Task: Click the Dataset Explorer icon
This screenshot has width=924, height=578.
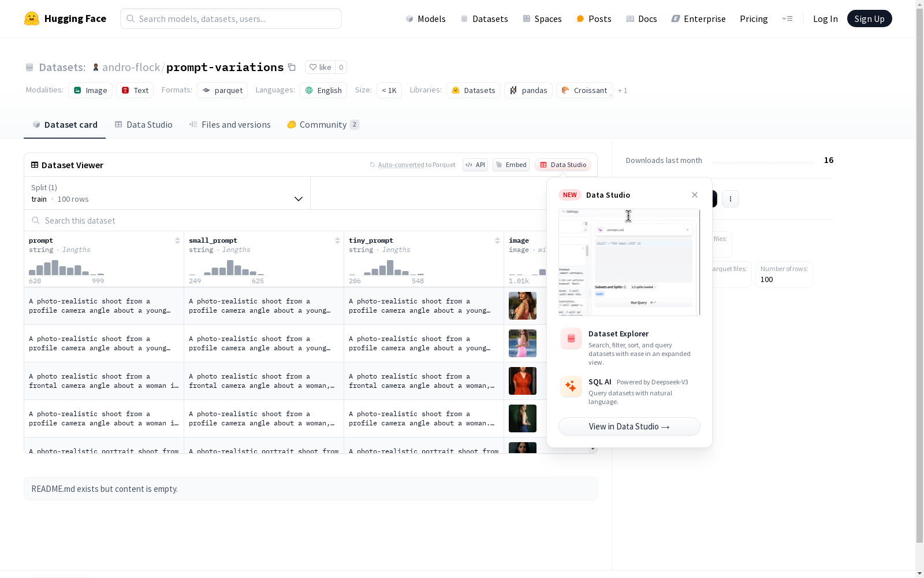Action: pos(571,339)
